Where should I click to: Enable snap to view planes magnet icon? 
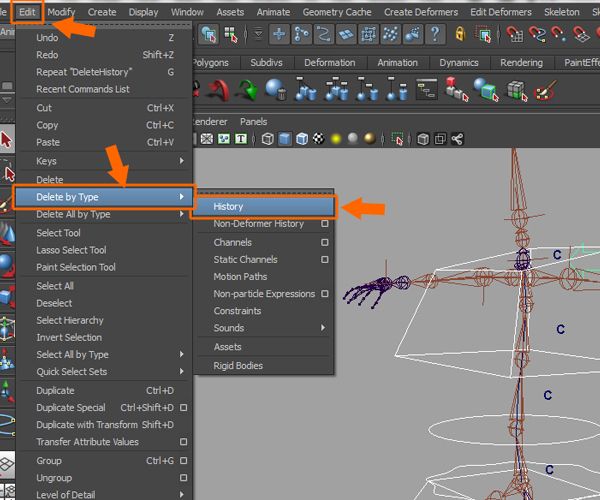[x=581, y=34]
